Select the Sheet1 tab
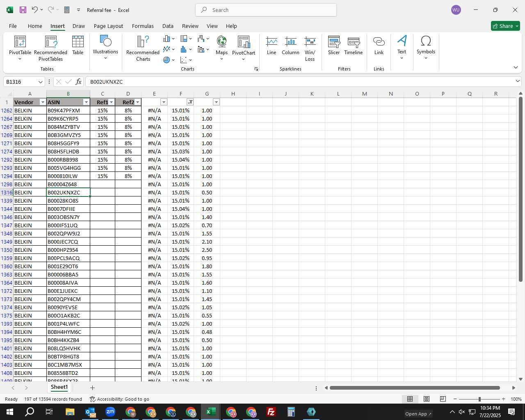Image resolution: width=525 pixels, height=420 pixels. coord(59,387)
